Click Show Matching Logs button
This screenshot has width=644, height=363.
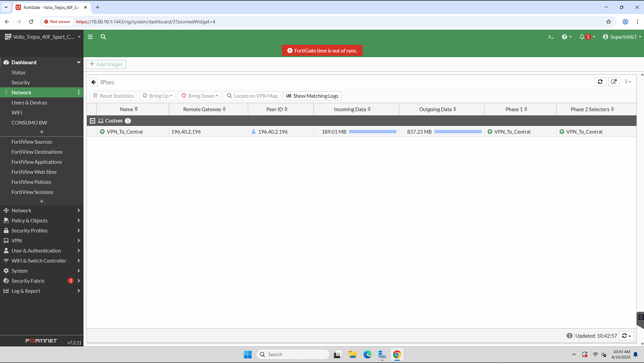312,96
